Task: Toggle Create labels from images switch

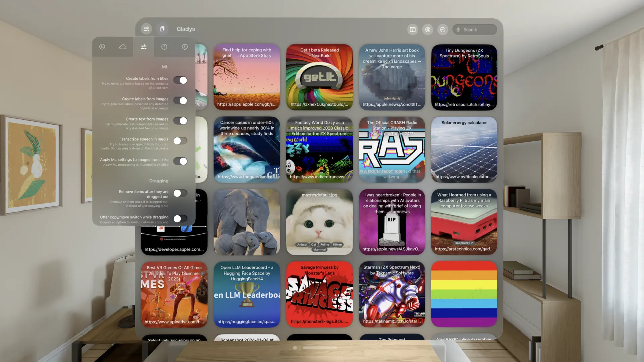Action: pos(180,101)
